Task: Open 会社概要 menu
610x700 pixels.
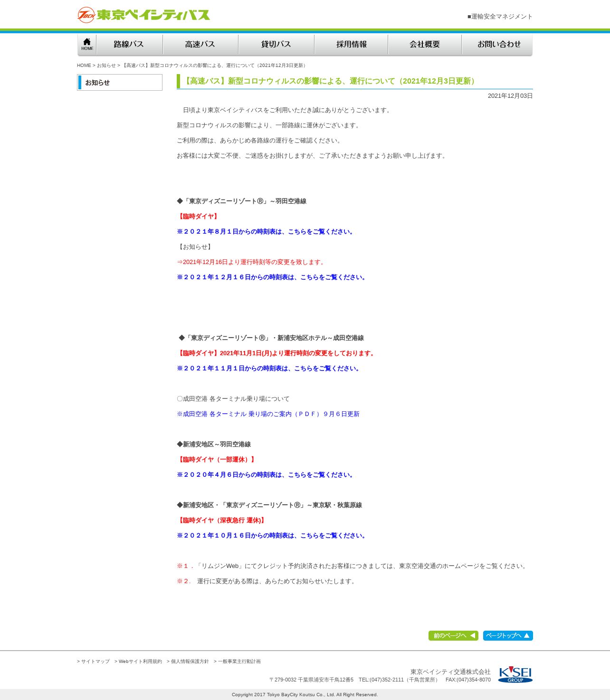Action: pyautogui.click(x=425, y=45)
